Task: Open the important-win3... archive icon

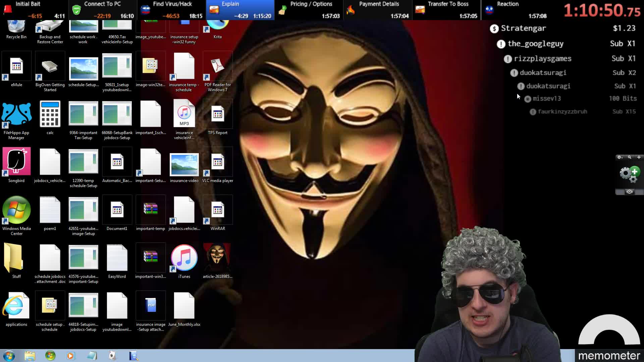Action: tap(151, 258)
